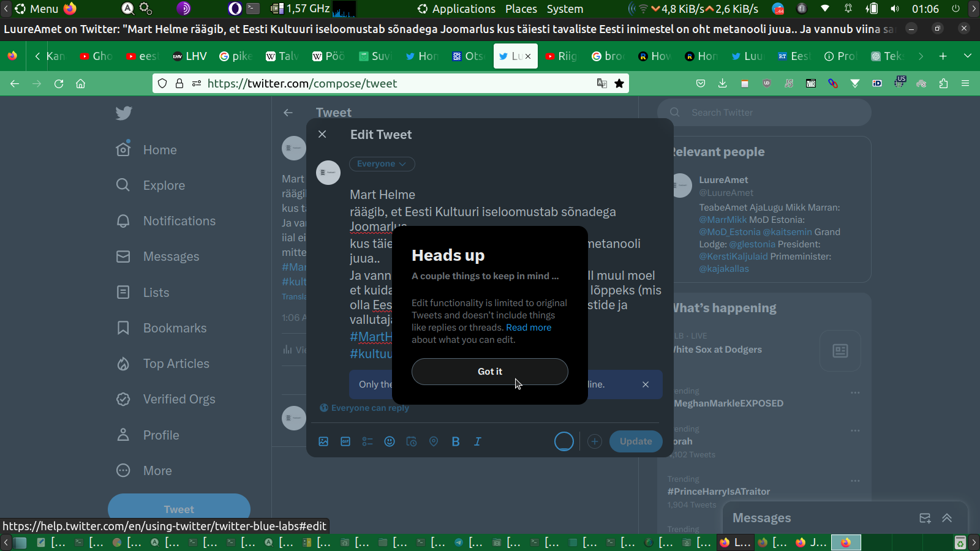Open Top Articles in the sidebar
Viewport: 980px width, 551px height.
(x=163, y=364)
